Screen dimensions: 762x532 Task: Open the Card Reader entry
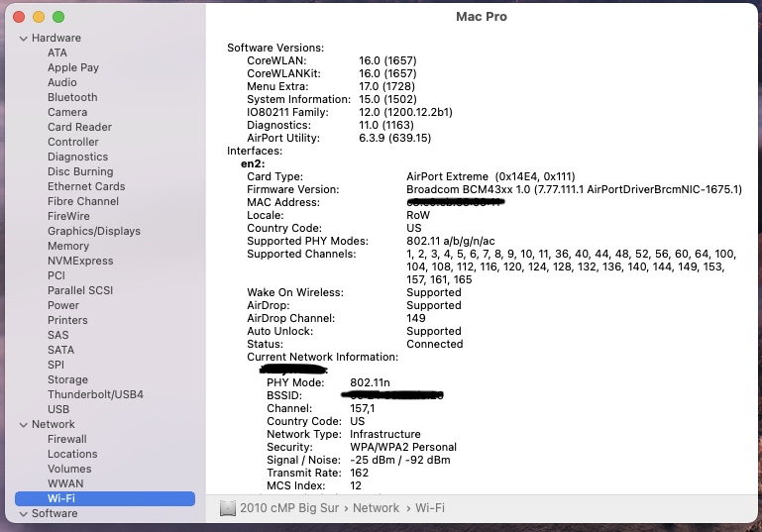(x=79, y=127)
